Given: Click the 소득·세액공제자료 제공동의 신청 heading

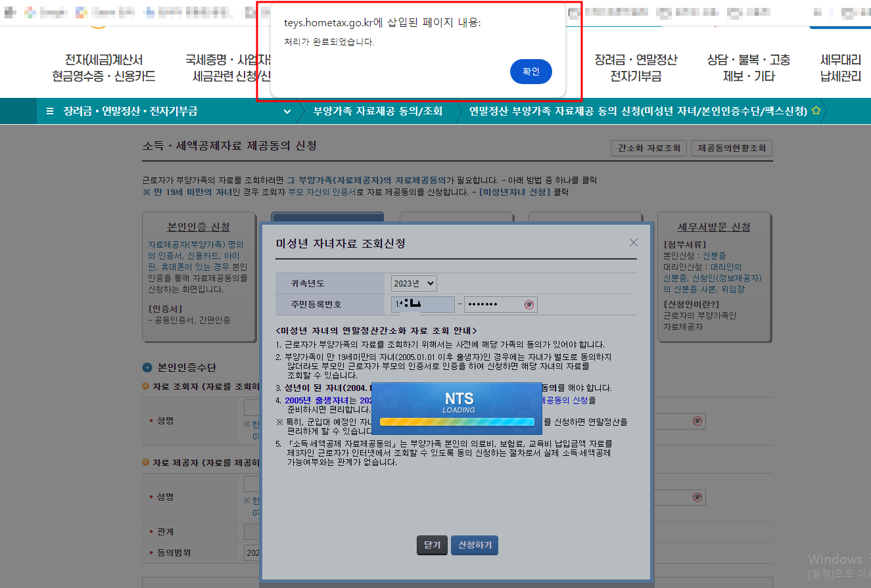Looking at the screenshot, I should tap(229, 145).
